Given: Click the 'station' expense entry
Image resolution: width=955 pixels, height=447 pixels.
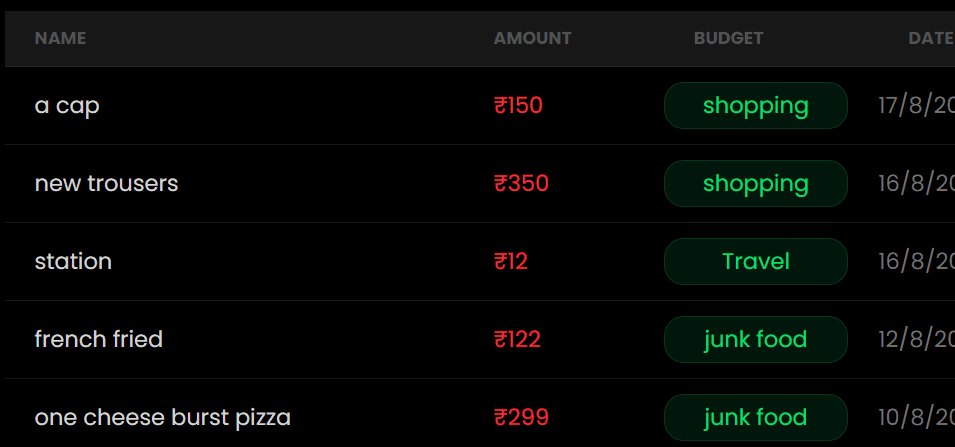Looking at the screenshot, I should click(x=73, y=261).
